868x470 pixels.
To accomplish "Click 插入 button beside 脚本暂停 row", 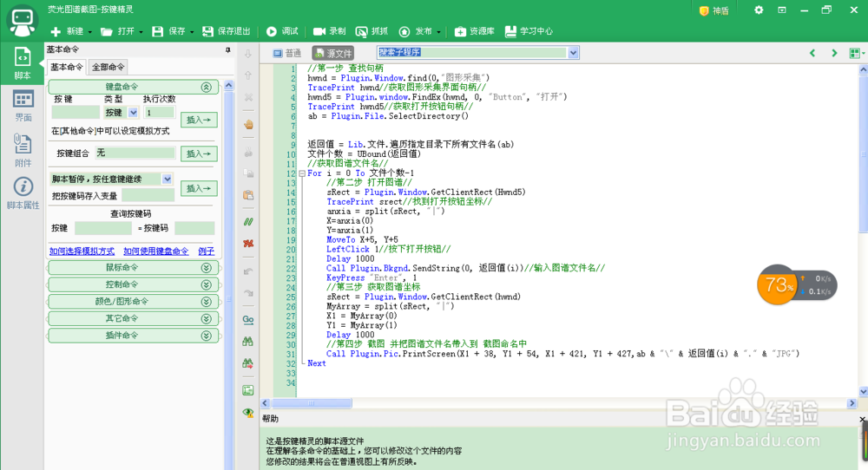I will tap(199, 188).
